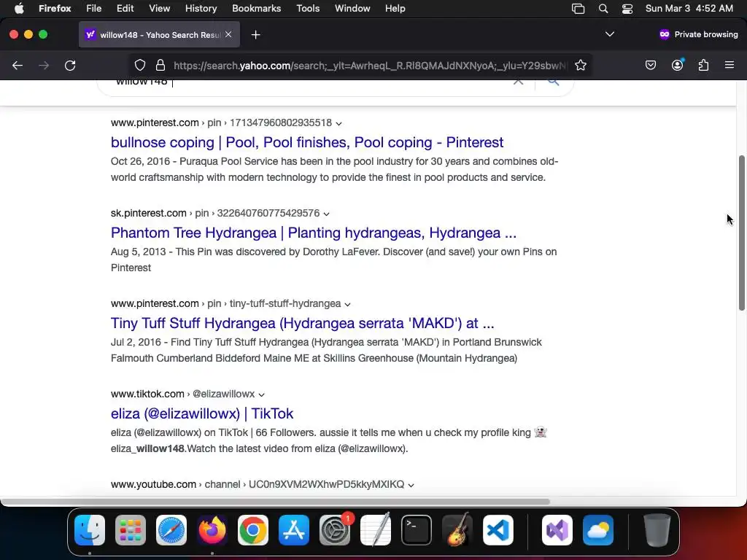Open the Firefox account icon
The image size is (747, 560).
(x=677, y=65)
